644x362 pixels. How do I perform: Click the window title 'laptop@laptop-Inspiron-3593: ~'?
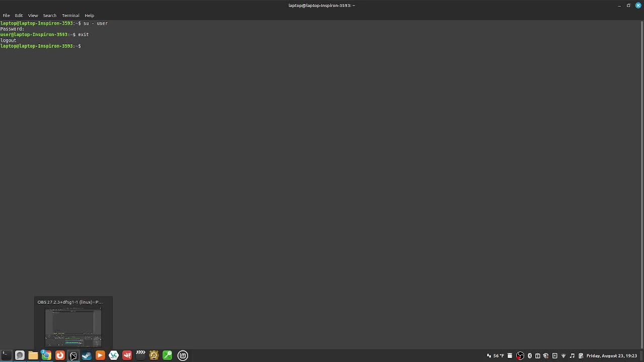321,6
